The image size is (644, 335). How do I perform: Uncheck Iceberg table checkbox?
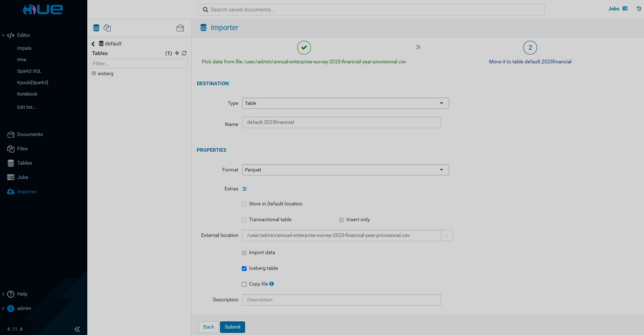244,268
